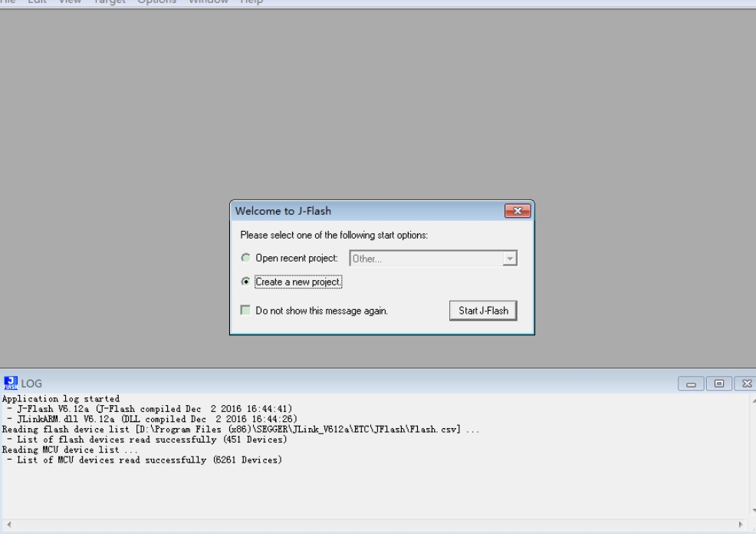The height and width of the screenshot is (534, 756).
Task: Open the Window menu
Action: [209, 2]
